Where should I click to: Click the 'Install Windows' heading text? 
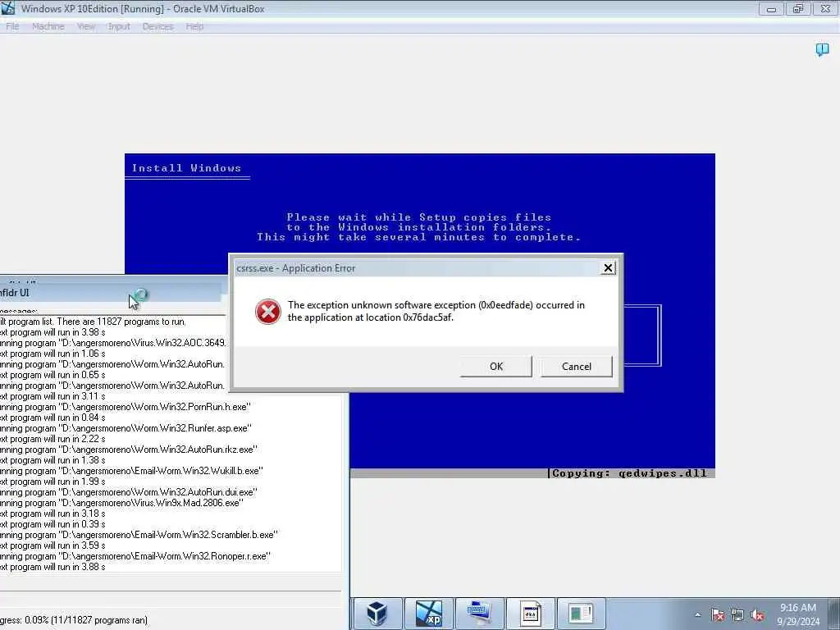coord(186,167)
